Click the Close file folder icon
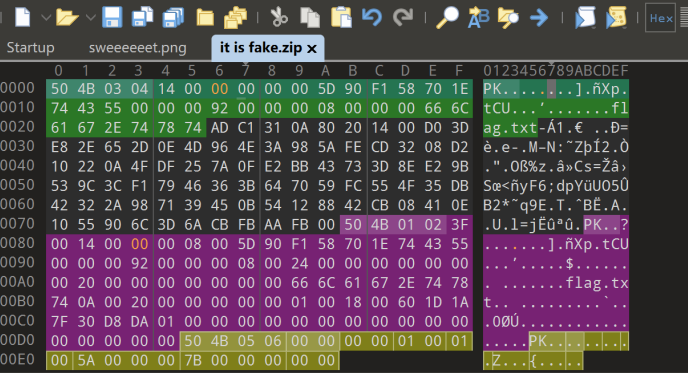The height and width of the screenshot is (373, 688). [204, 18]
